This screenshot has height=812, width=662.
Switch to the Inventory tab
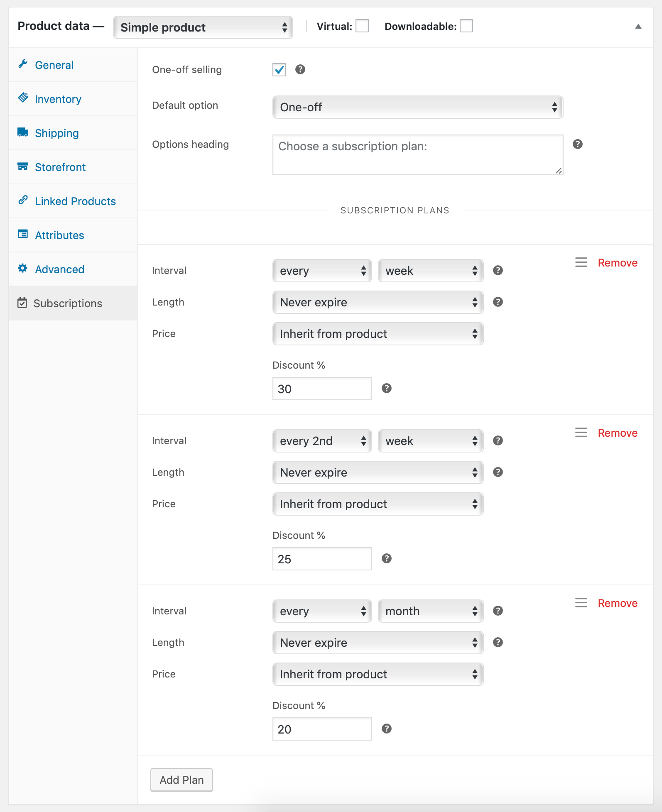pyautogui.click(x=58, y=99)
